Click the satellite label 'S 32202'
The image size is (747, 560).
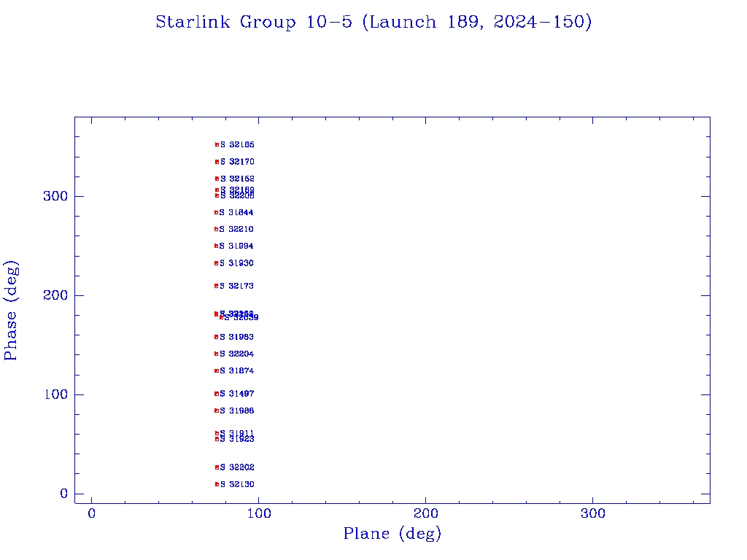tap(237, 467)
